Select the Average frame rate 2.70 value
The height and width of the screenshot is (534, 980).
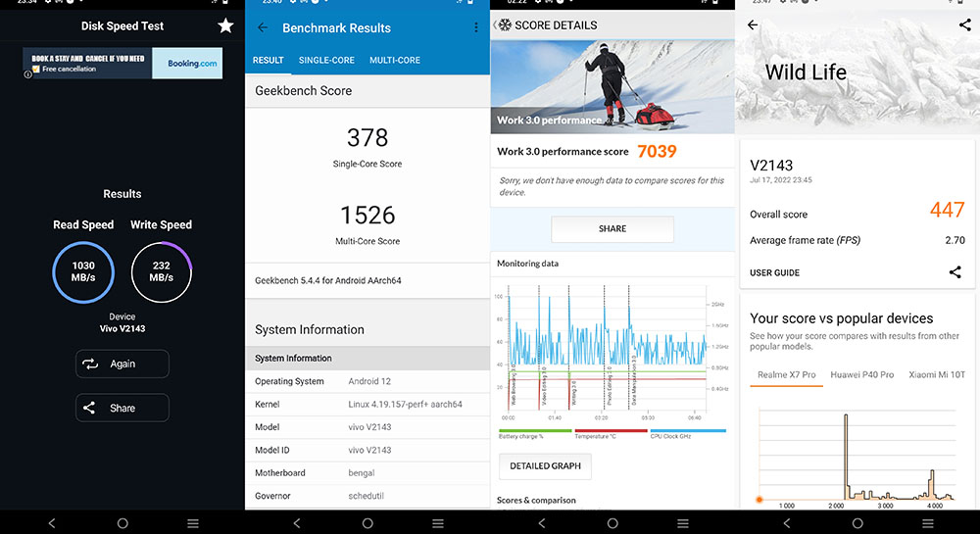point(955,240)
